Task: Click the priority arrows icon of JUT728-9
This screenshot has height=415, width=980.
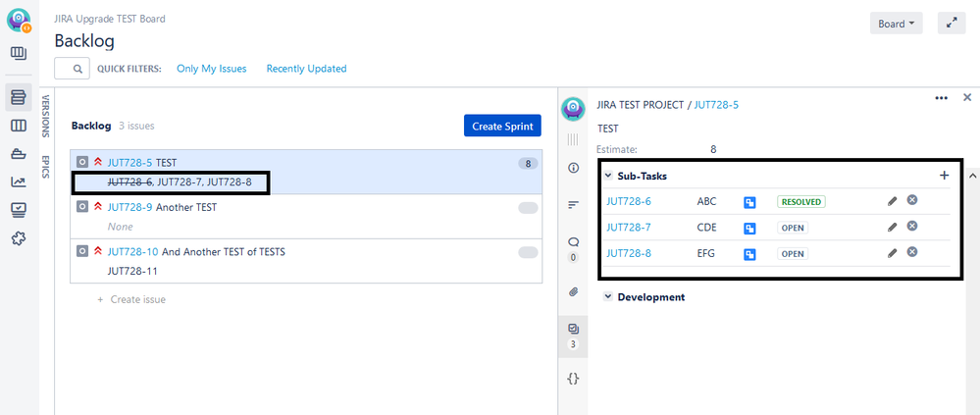Action: coord(97,207)
